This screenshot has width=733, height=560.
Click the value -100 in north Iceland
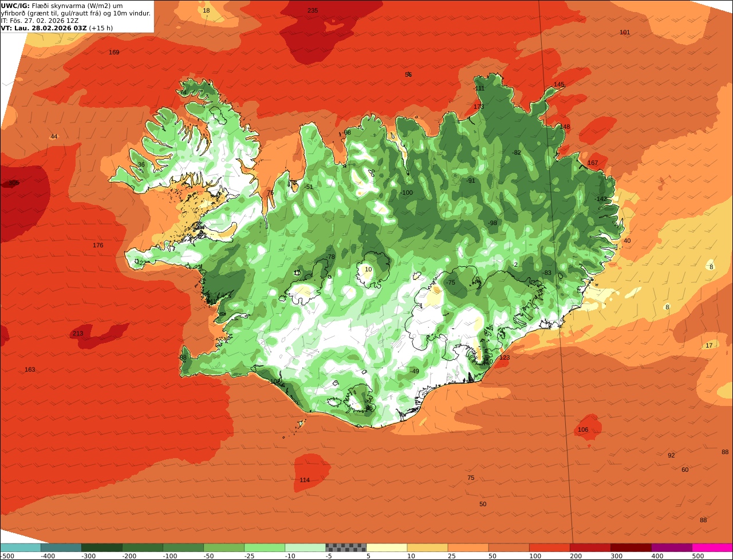click(x=407, y=192)
